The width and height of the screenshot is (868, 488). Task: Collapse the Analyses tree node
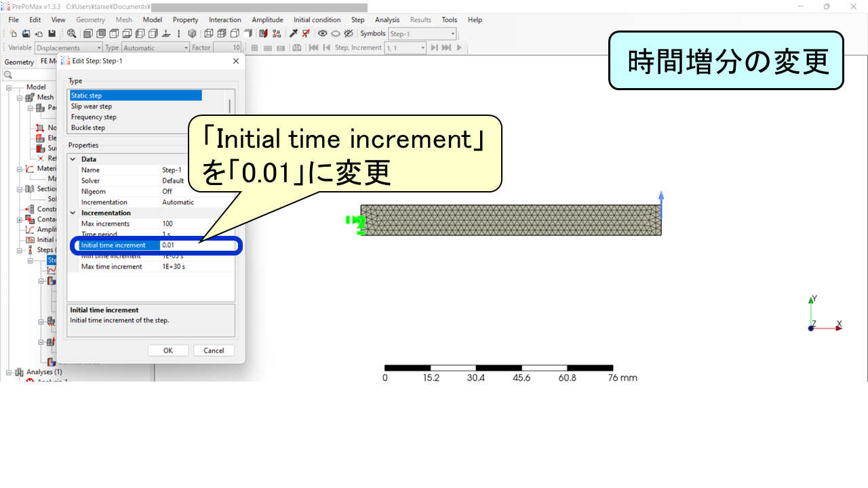tap(9, 371)
